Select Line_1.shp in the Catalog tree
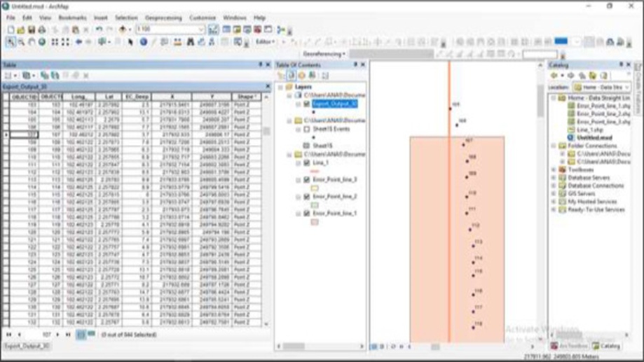 (590, 130)
